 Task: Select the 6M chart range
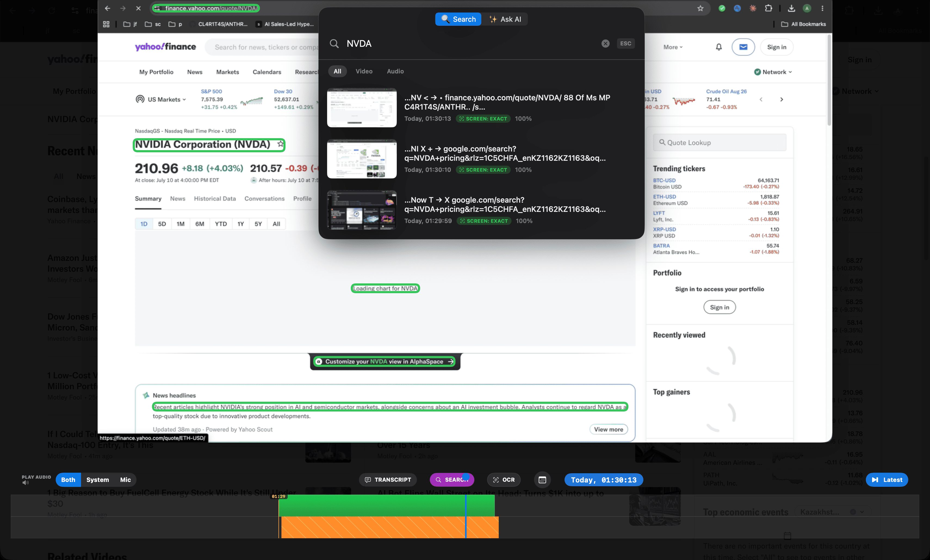(200, 224)
